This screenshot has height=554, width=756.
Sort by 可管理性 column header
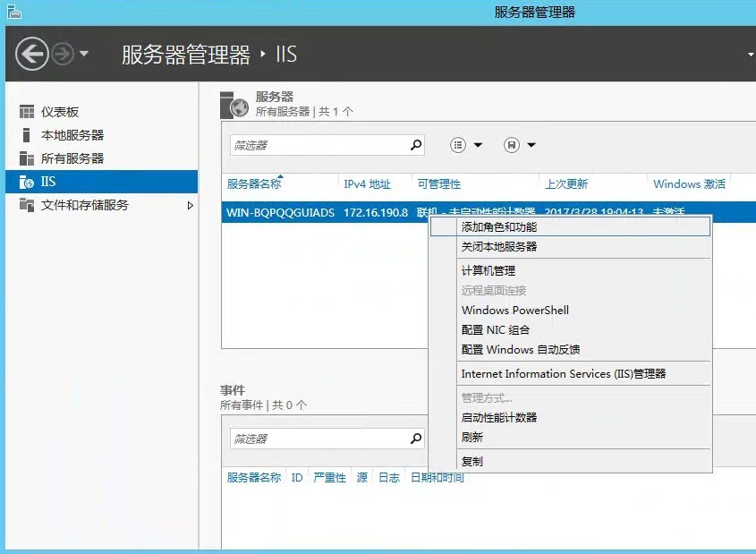point(438,184)
